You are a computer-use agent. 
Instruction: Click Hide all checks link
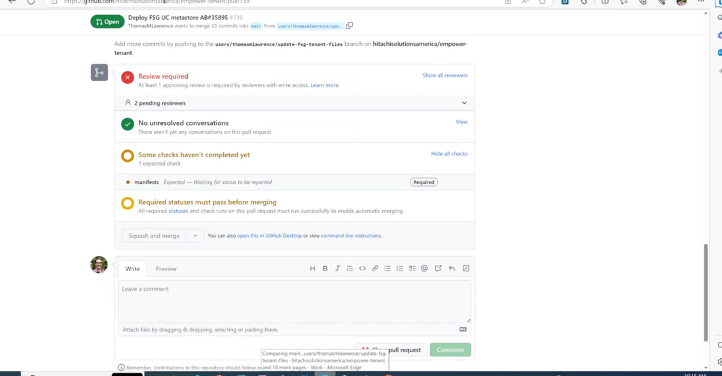tap(449, 154)
